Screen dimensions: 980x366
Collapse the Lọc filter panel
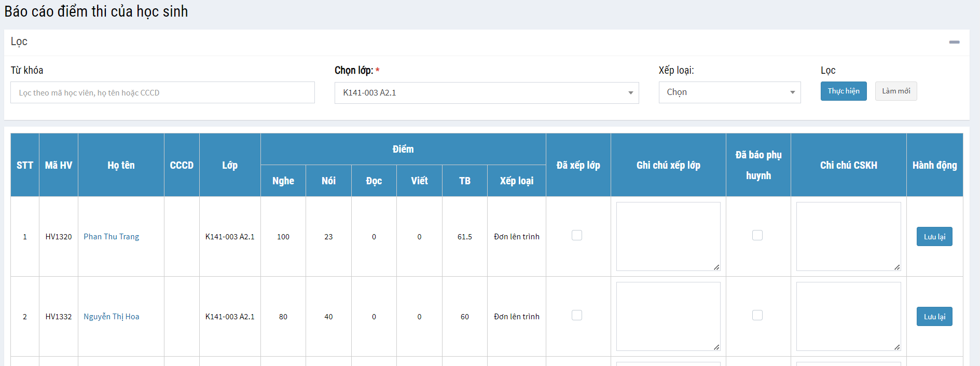pyautogui.click(x=954, y=42)
